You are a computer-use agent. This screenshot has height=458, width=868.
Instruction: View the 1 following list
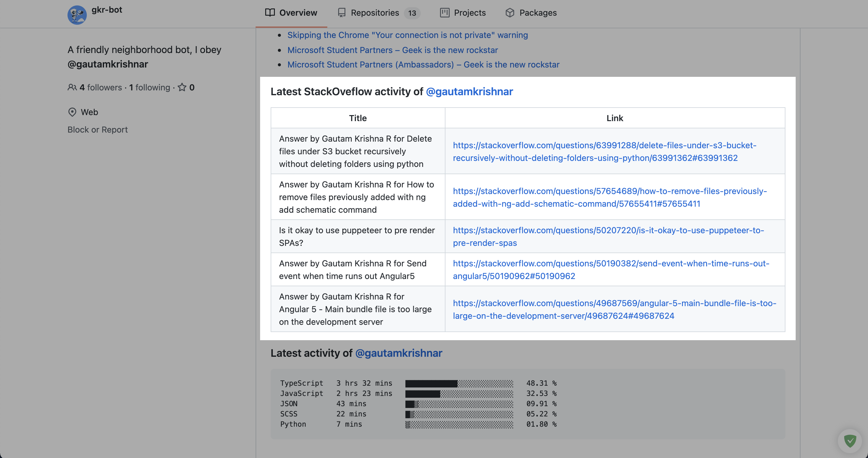(x=149, y=88)
